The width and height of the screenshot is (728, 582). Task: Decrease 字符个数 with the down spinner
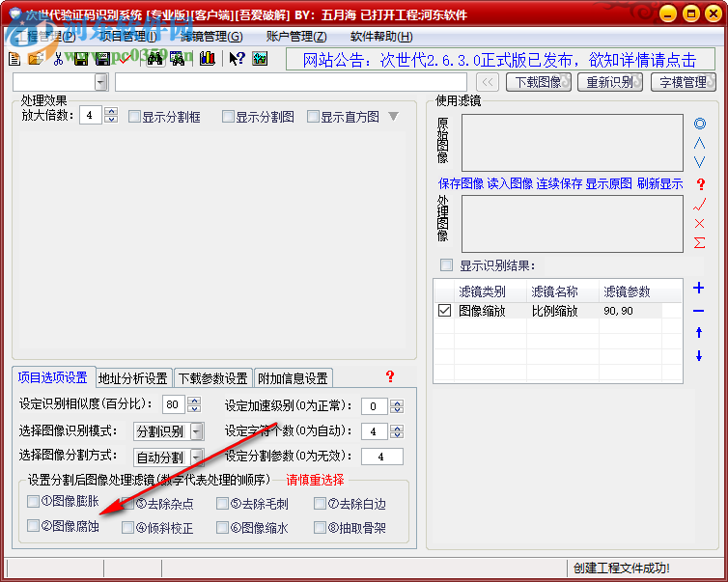pyautogui.click(x=397, y=435)
